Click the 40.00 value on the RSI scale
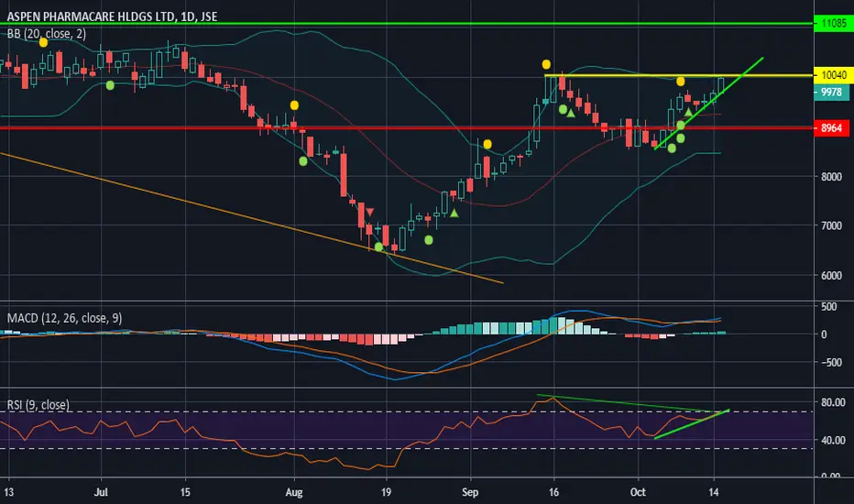Viewport: 854px width, 504px height. (833, 440)
